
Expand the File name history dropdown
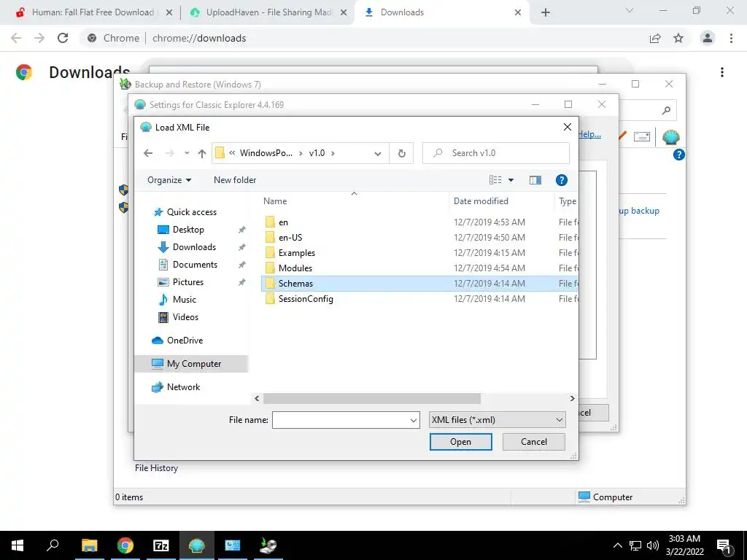pyautogui.click(x=414, y=420)
